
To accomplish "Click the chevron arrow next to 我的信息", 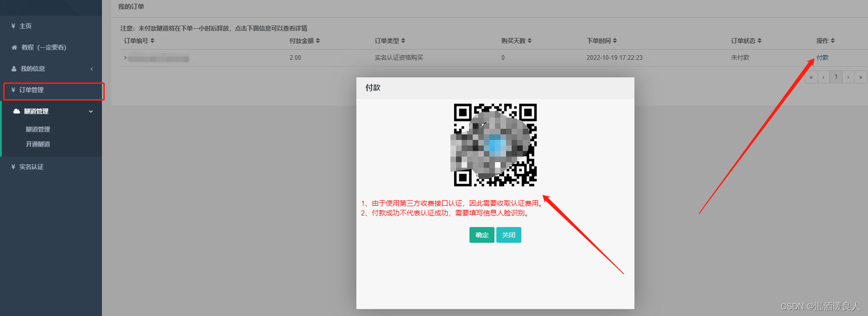I will 92,69.
